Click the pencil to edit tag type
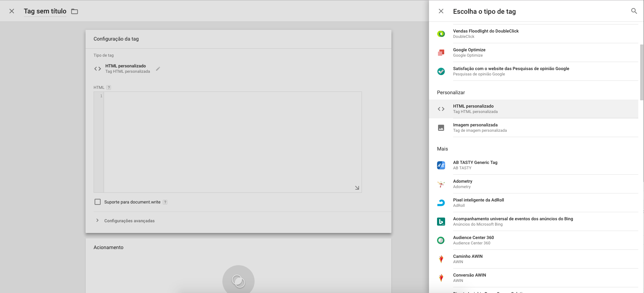The image size is (644, 293). pos(158,69)
